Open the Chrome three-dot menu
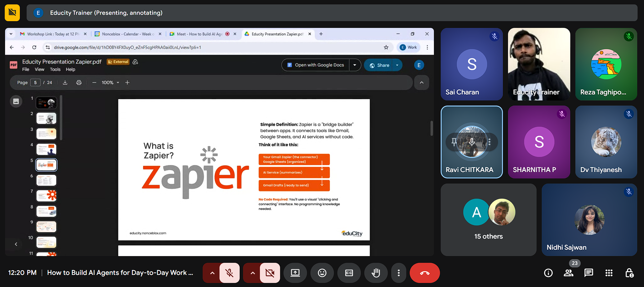This screenshot has width=644, height=287. point(427,47)
